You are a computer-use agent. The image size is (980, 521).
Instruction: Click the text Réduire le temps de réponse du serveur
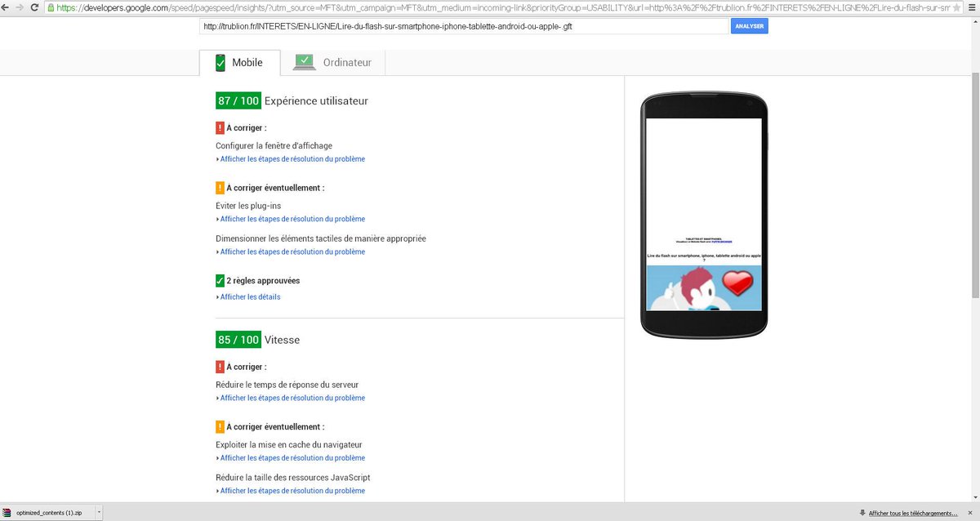tap(287, 385)
